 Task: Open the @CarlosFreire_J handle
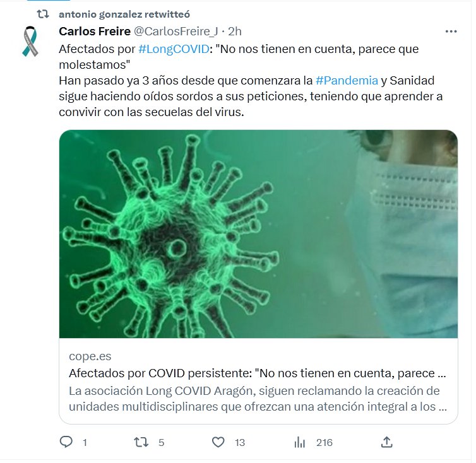[176, 32]
